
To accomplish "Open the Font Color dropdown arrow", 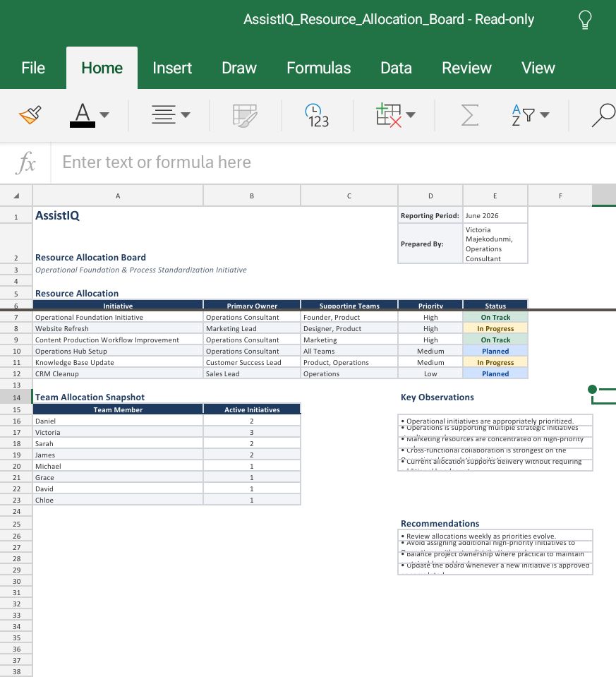I will 104,115.
